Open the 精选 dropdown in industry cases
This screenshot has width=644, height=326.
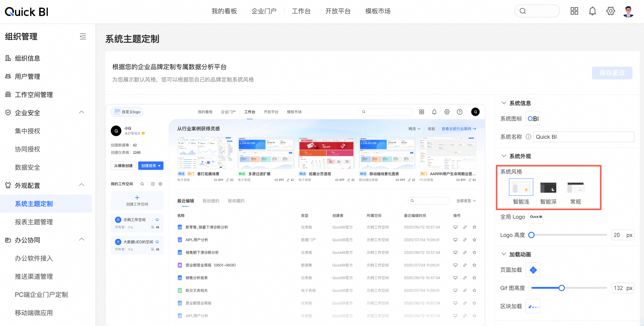pyautogui.click(x=414, y=129)
